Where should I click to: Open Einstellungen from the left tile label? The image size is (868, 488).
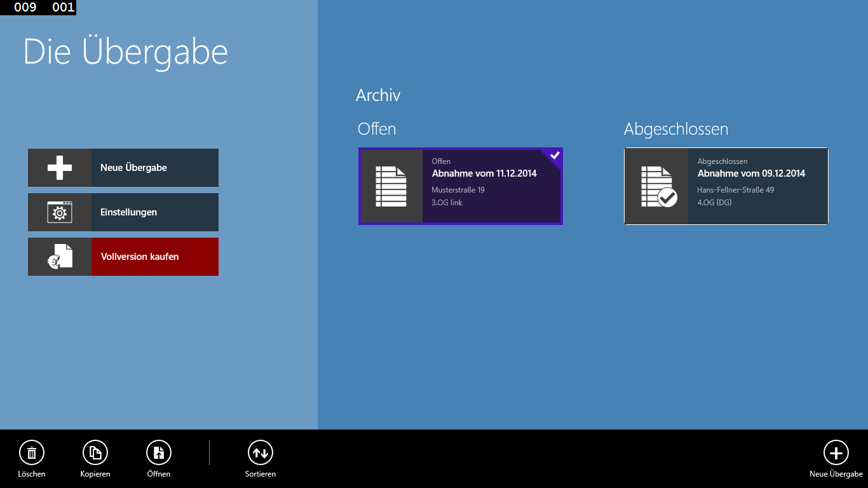(129, 212)
